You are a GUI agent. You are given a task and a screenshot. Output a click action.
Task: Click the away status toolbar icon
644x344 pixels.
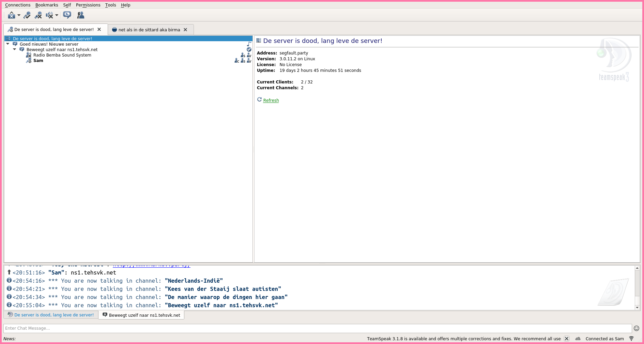(x=11, y=15)
